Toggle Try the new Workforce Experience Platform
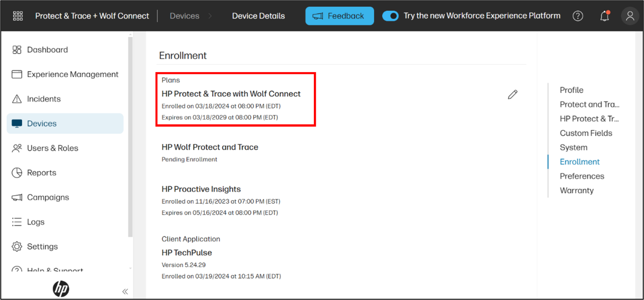This screenshot has height=300, width=644. [390, 15]
